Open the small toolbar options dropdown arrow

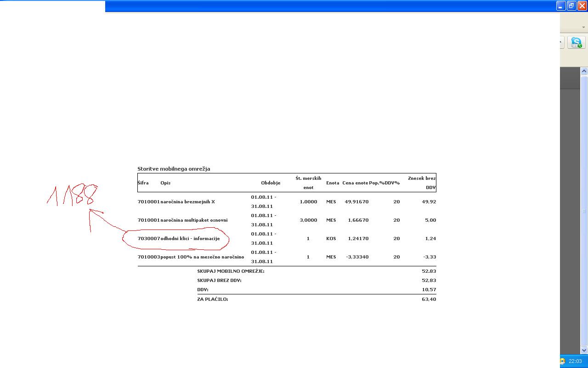(x=583, y=27)
